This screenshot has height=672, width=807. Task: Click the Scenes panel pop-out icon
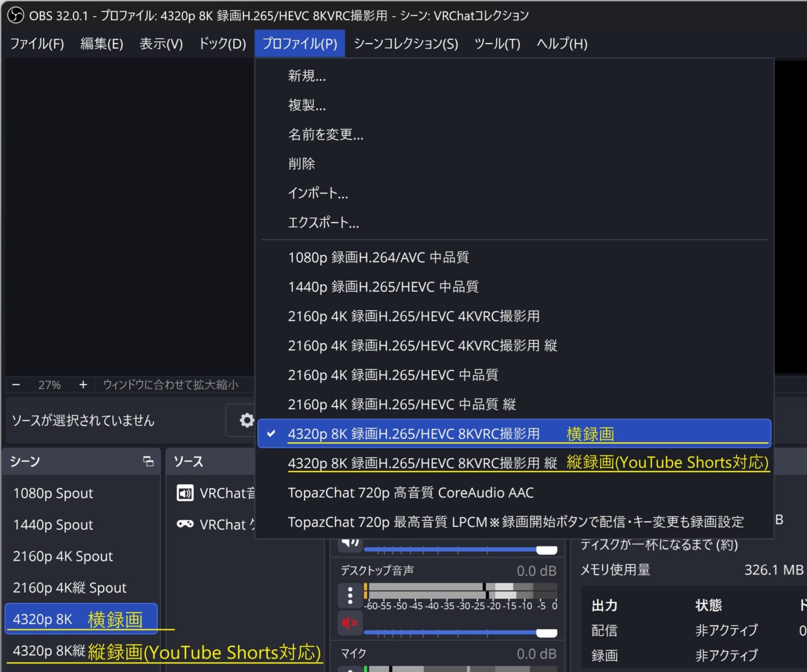(x=148, y=461)
